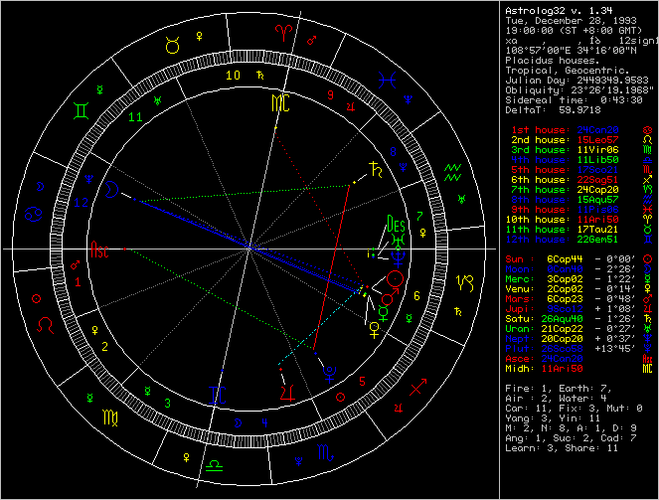Screen dimensions: 659x500
Task: Select the 'Placidus houses.' line
Action: click(x=552, y=61)
